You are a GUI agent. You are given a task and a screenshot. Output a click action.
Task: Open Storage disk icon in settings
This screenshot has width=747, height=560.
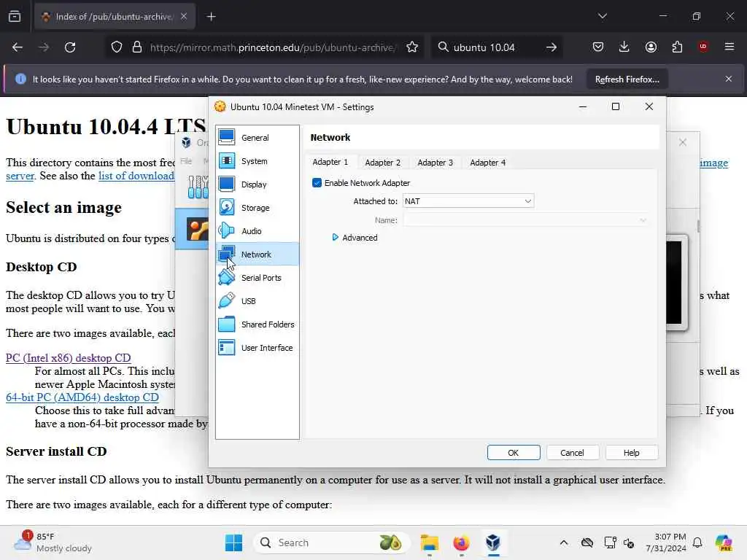tap(227, 207)
